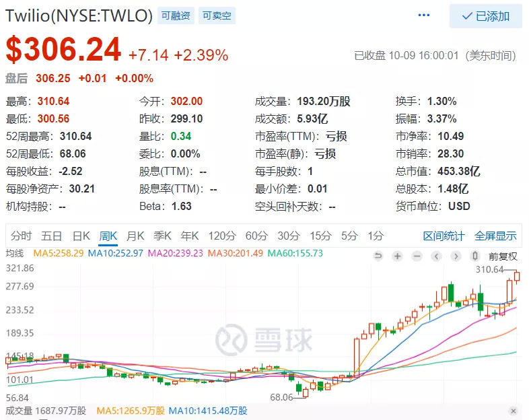Select the 年K chart tab
This screenshot has height=420, width=529.
point(189,236)
